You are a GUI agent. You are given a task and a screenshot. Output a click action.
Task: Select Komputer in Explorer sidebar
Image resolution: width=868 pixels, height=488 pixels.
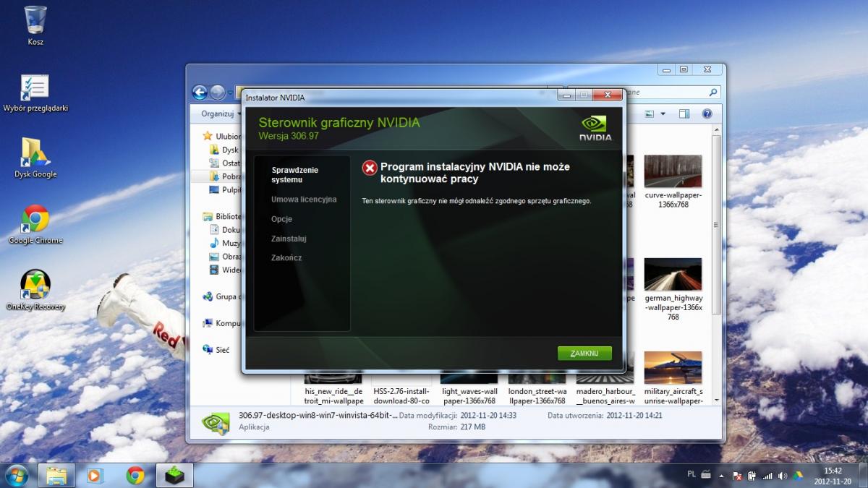pyautogui.click(x=222, y=323)
